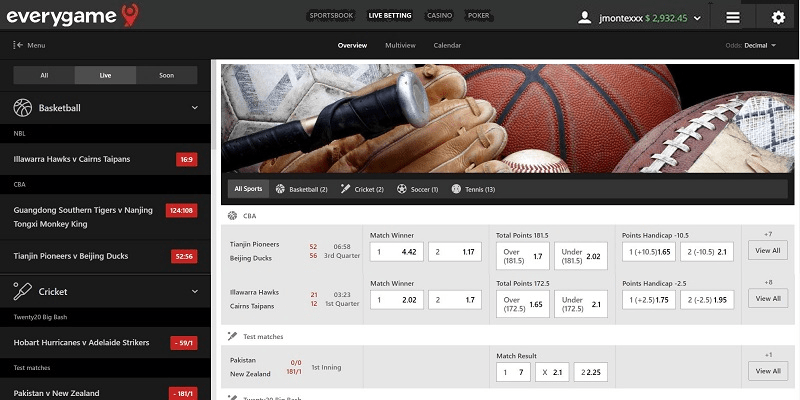
Task: Select the Live filter in sidebar
Action: (105, 75)
